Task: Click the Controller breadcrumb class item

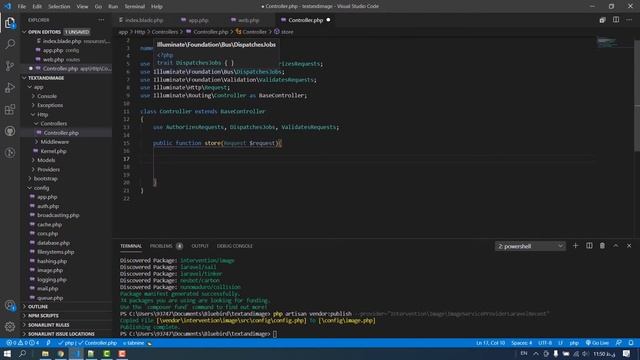Action: pos(251,32)
